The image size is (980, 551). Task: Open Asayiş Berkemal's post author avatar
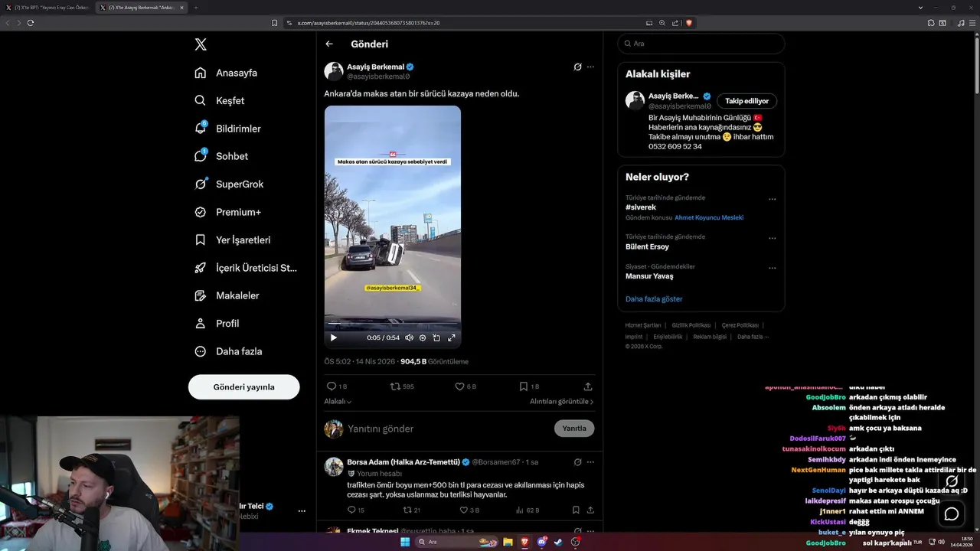[334, 71]
